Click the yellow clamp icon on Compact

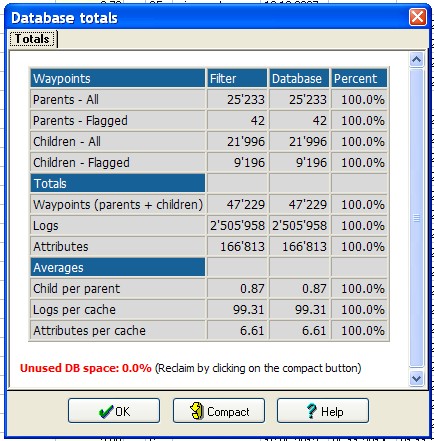pyautogui.click(x=197, y=411)
